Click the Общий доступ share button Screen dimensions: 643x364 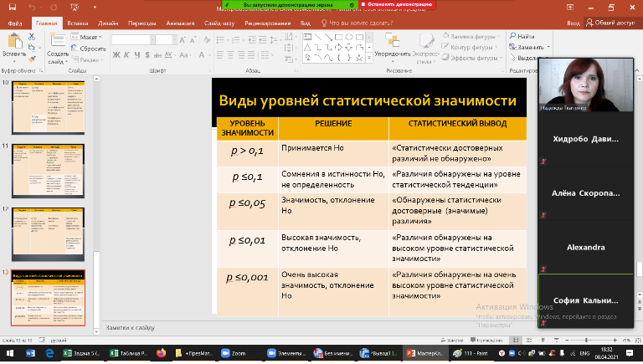[613, 24]
